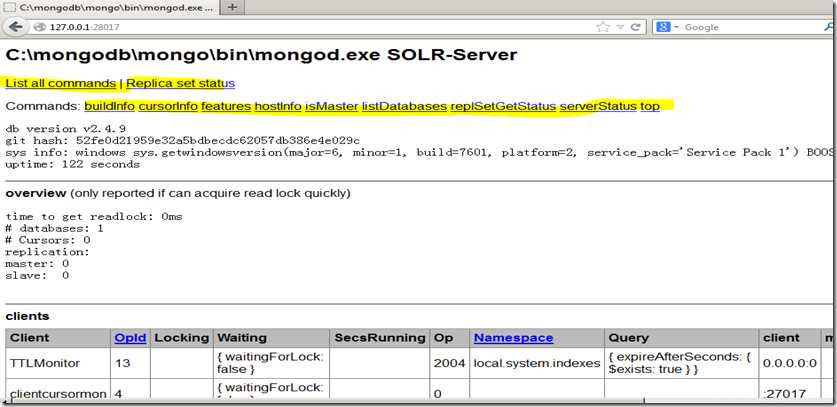Select the TTLMonitor client cell
This screenshot has height=407, width=837.
[x=58, y=363]
